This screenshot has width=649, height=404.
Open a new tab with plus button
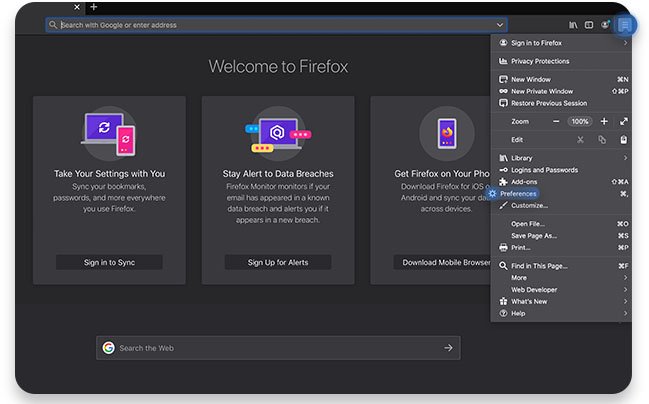click(x=94, y=7)
